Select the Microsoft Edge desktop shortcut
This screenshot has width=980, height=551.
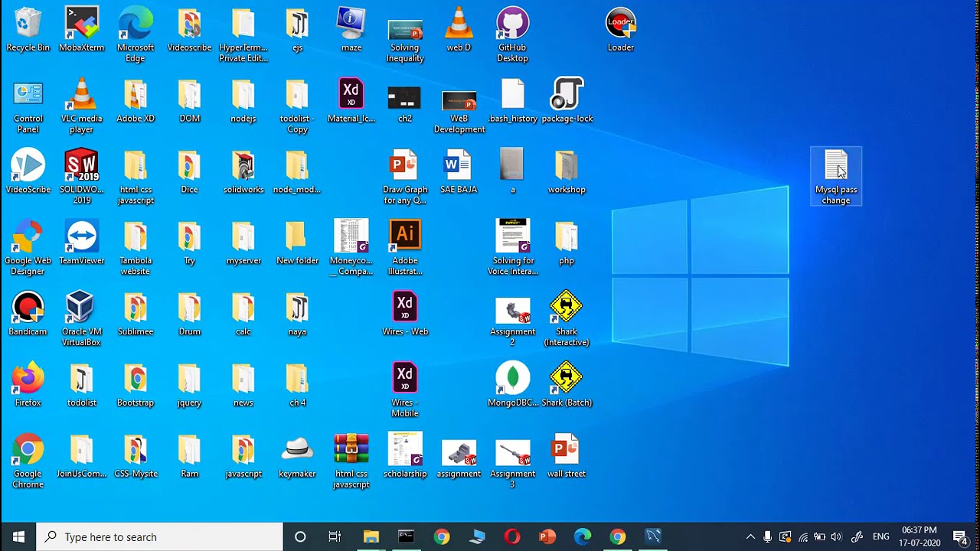point(136,35)
